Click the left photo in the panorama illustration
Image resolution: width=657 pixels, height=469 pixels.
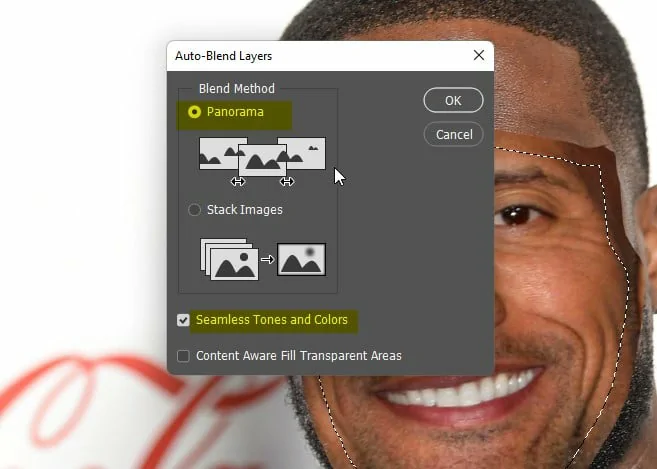click(217, 153)
